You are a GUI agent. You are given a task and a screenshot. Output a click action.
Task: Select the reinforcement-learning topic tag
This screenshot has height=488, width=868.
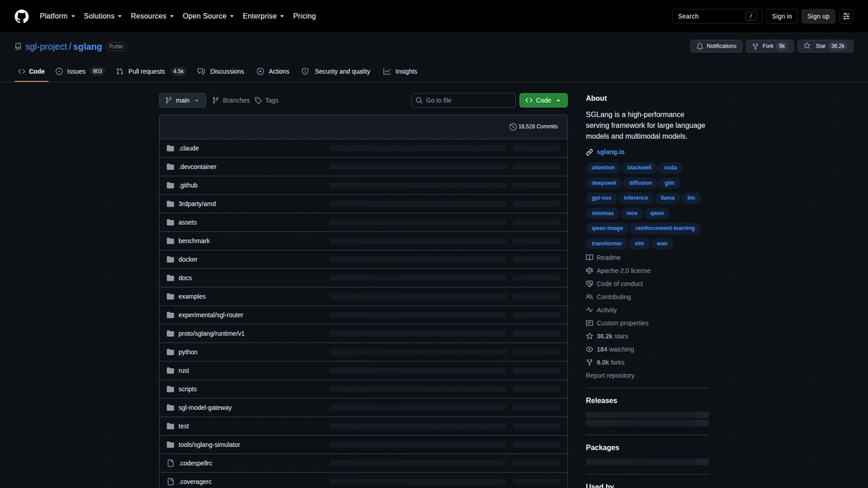665,228
